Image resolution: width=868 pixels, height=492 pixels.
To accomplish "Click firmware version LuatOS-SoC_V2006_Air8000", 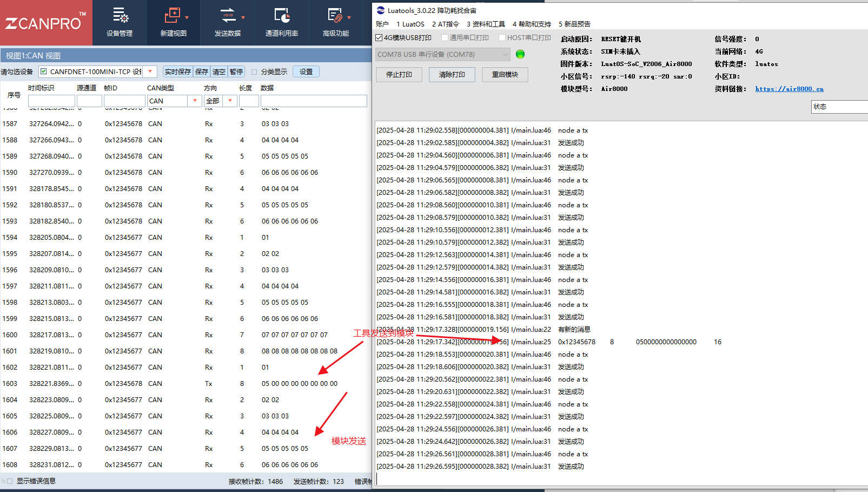I will [646, 64].
